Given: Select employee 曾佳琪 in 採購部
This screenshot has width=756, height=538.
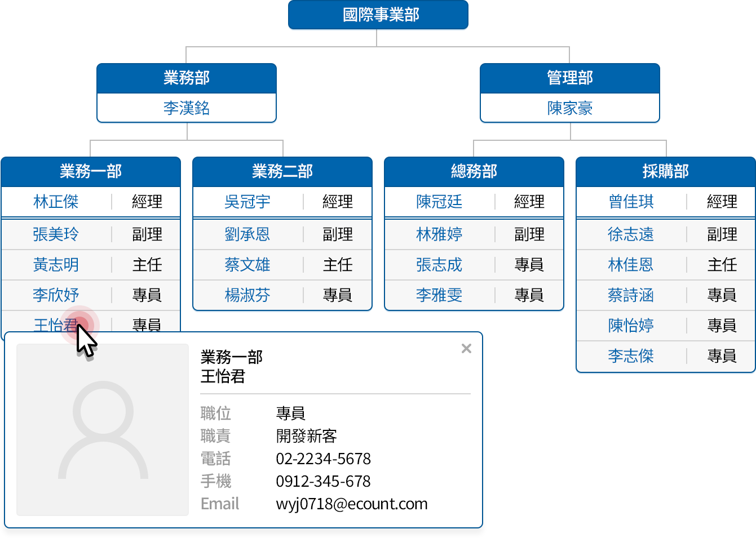Looking at the screenshot, I should coord(631,202).
